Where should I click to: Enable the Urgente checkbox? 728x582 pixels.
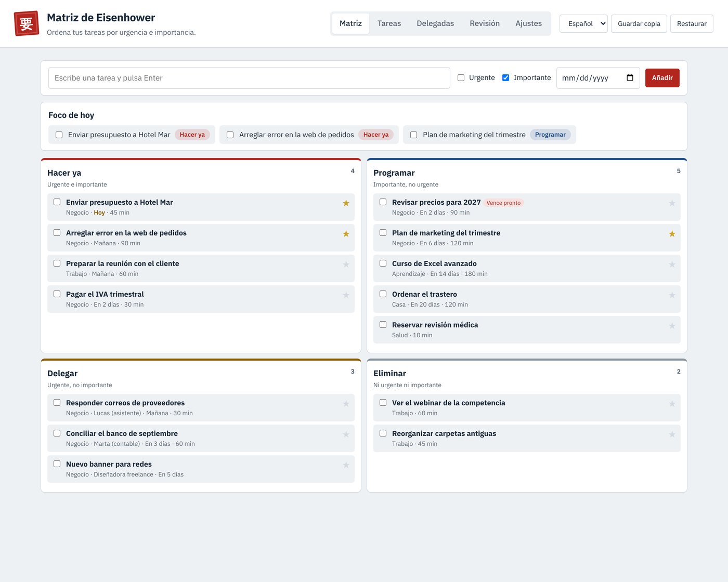[461, 78]
